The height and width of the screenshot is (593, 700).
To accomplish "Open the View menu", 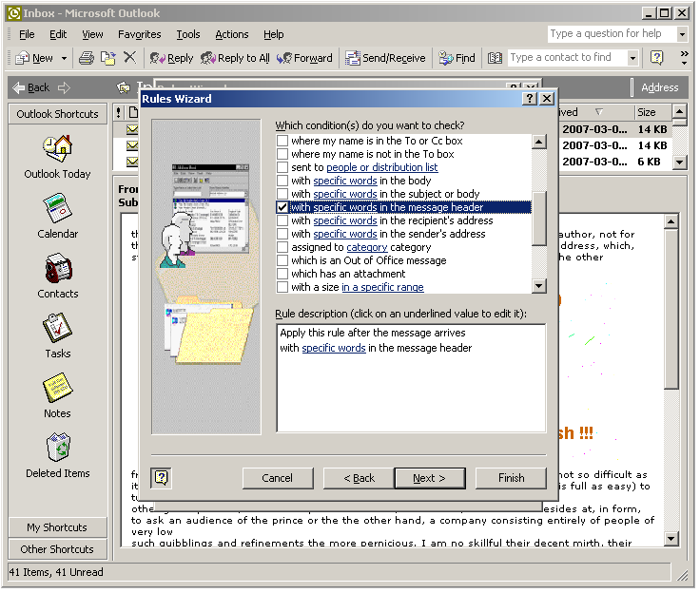I will coord(92,35).
